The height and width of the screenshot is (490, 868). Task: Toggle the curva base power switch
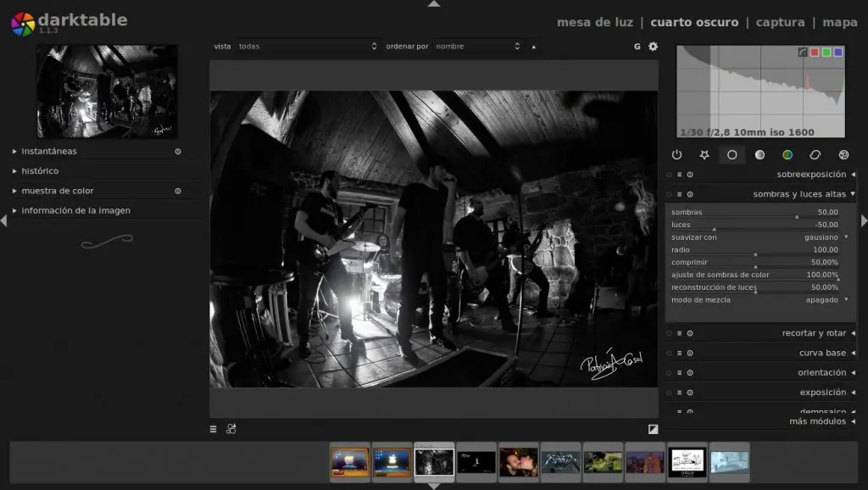point(669,354)
